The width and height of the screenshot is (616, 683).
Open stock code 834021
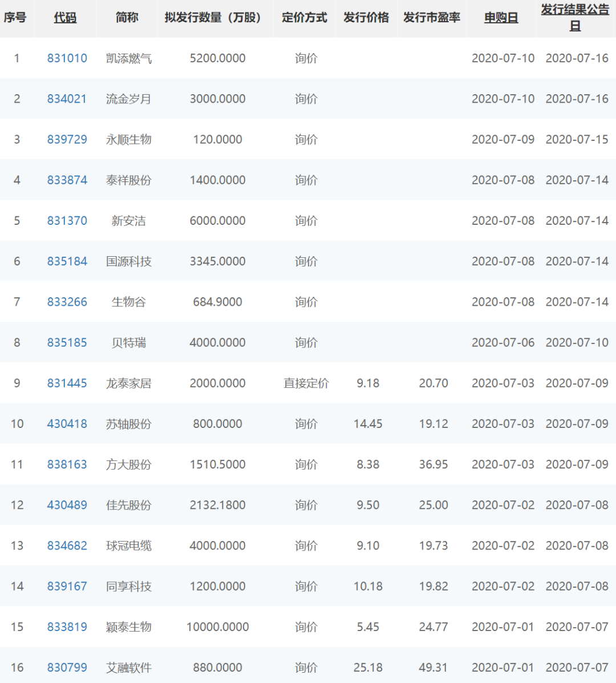point(67,99)
